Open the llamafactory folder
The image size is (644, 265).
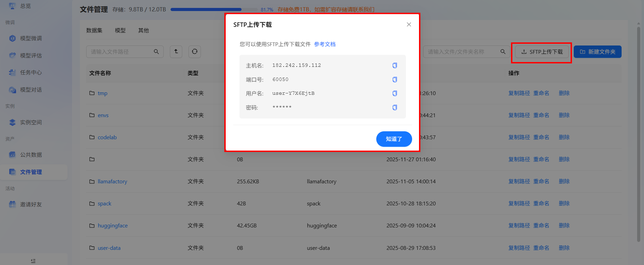coord(112,181)
